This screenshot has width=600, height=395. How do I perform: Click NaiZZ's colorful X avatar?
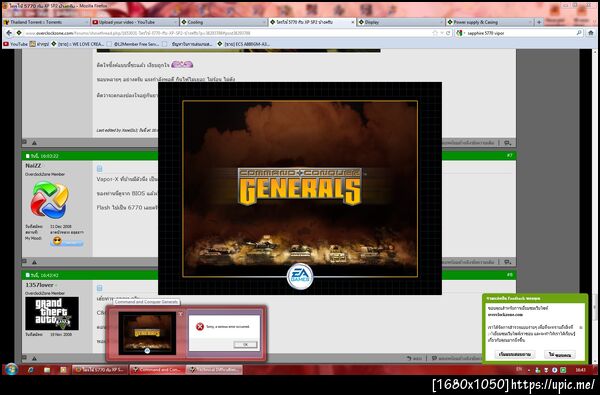[x=50, y=200]
